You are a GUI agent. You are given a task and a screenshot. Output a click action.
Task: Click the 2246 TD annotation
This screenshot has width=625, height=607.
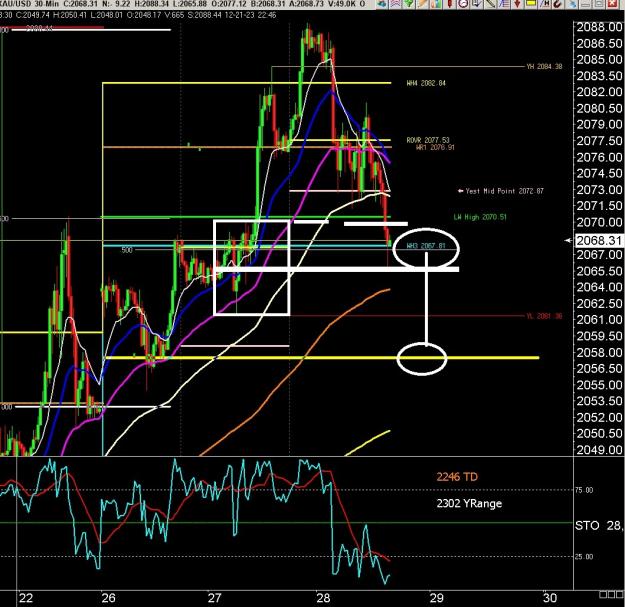pos(457,477)
